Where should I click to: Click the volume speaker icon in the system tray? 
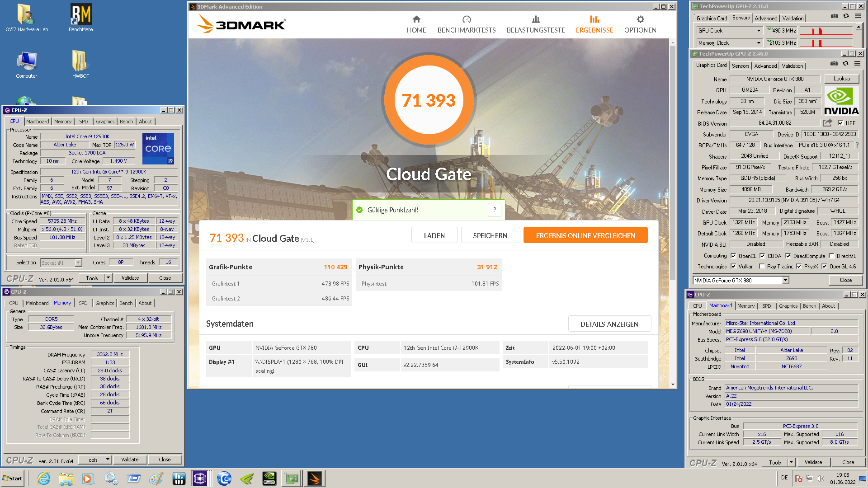[x=821, y=479]
